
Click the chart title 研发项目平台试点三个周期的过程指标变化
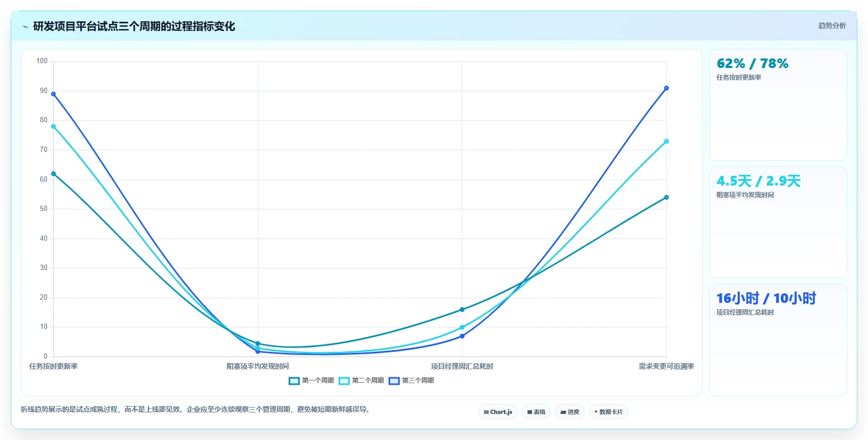[x=134, y=26]
